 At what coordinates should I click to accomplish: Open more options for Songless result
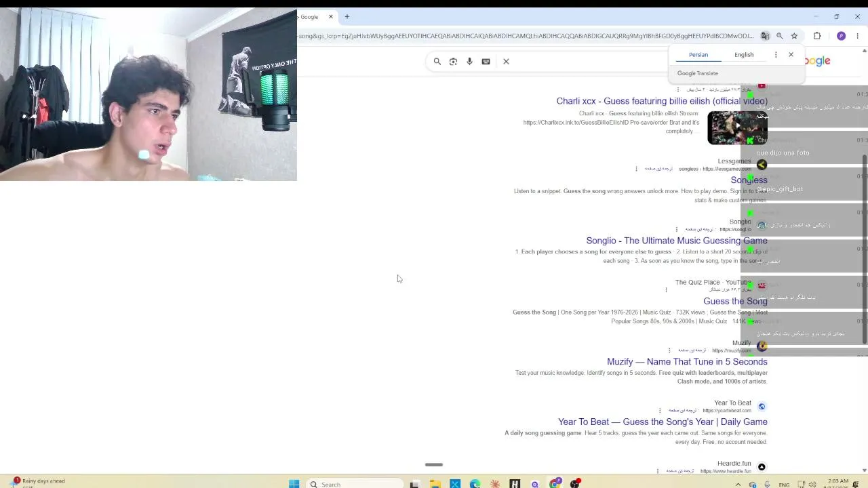pyautogui.click(x=636, y=169)
